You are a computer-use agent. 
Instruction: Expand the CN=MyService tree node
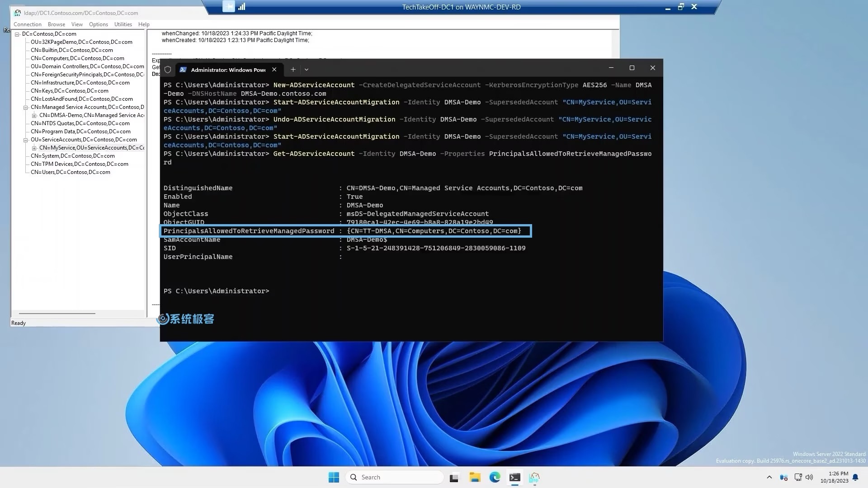[34, 148]
